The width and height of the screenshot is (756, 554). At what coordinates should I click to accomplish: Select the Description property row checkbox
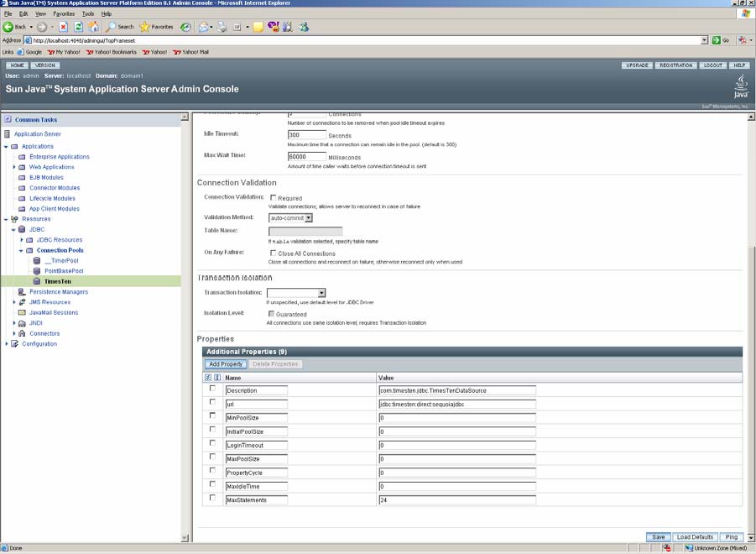[x=212, y=388]
